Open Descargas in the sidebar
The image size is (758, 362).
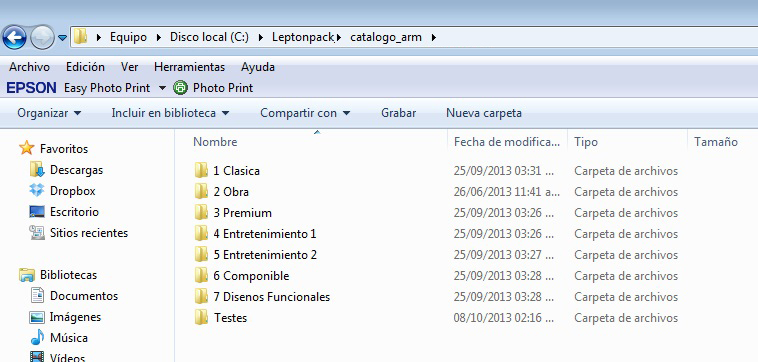[x=76, y=170]
